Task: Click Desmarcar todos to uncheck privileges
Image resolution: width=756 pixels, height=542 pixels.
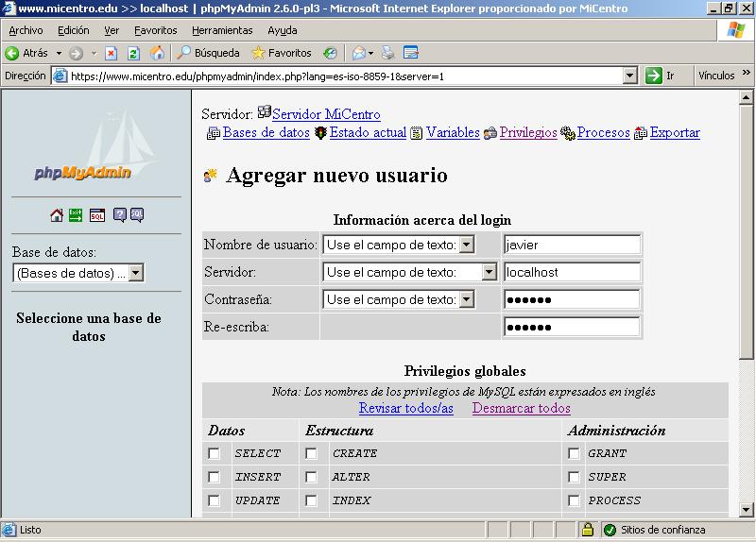Action: [522, 408]
